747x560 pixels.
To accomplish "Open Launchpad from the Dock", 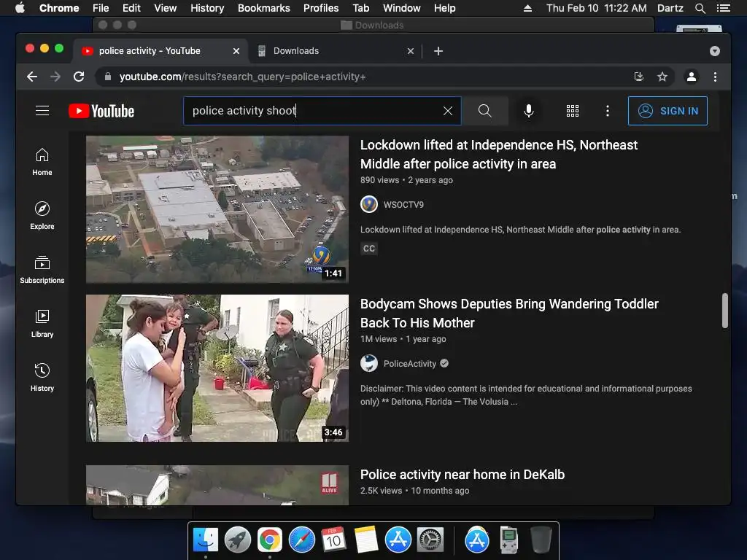I will tap(237, 540).
